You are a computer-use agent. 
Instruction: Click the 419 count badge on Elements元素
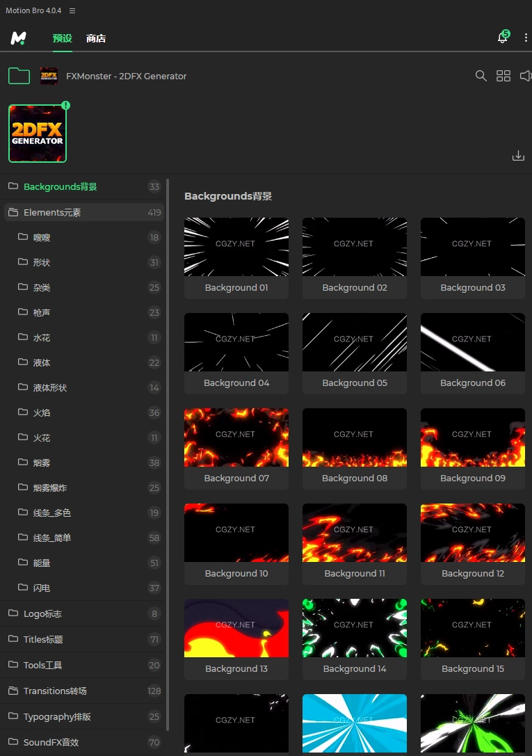tap(154, 212)
